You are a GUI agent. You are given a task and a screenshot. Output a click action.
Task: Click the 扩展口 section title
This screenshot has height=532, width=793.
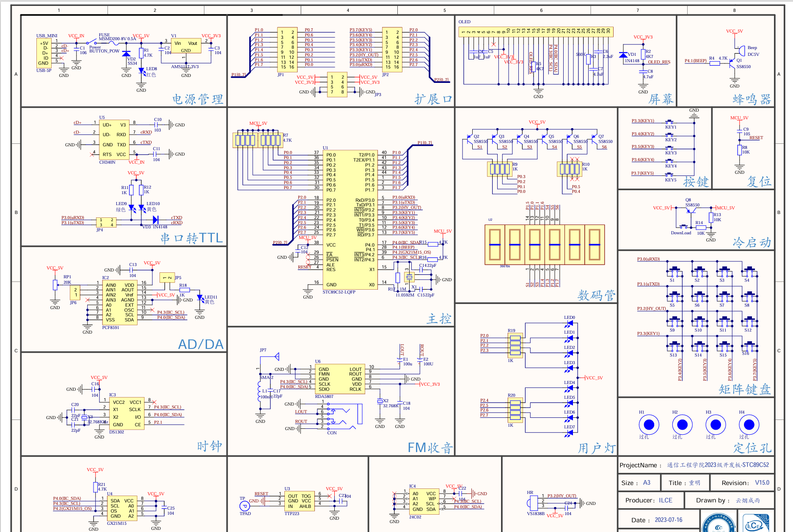[434, 99]
